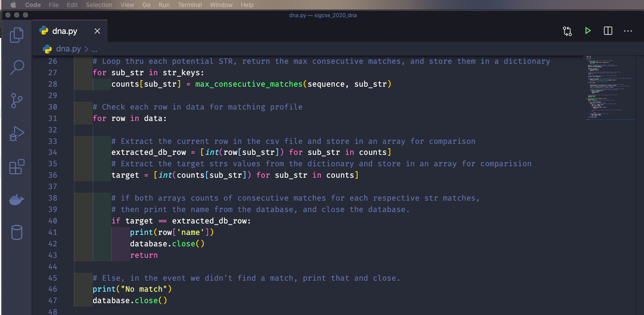Click line number 27 in gutter
The width and height of the screenshot is (644, 315).
pos(52,73)
